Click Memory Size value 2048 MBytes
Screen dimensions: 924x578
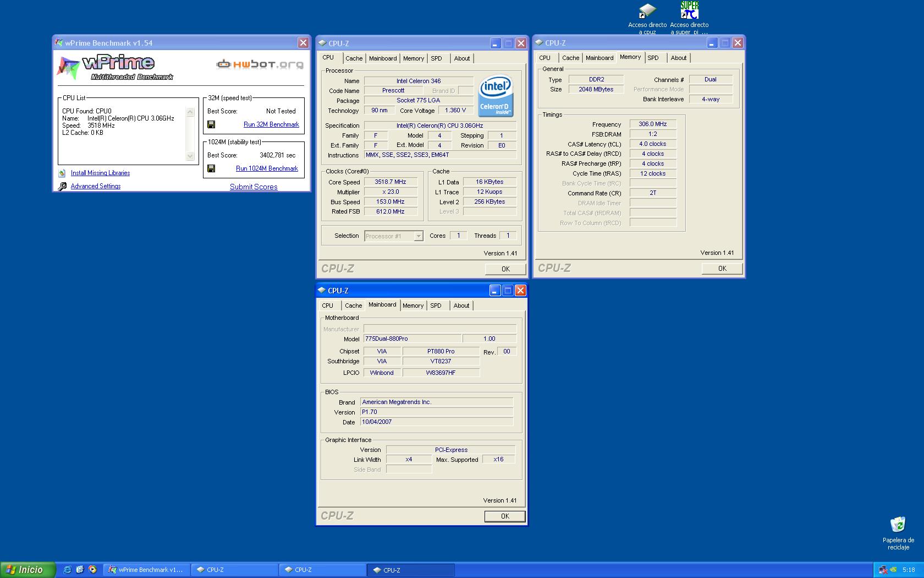pos(596,89)
